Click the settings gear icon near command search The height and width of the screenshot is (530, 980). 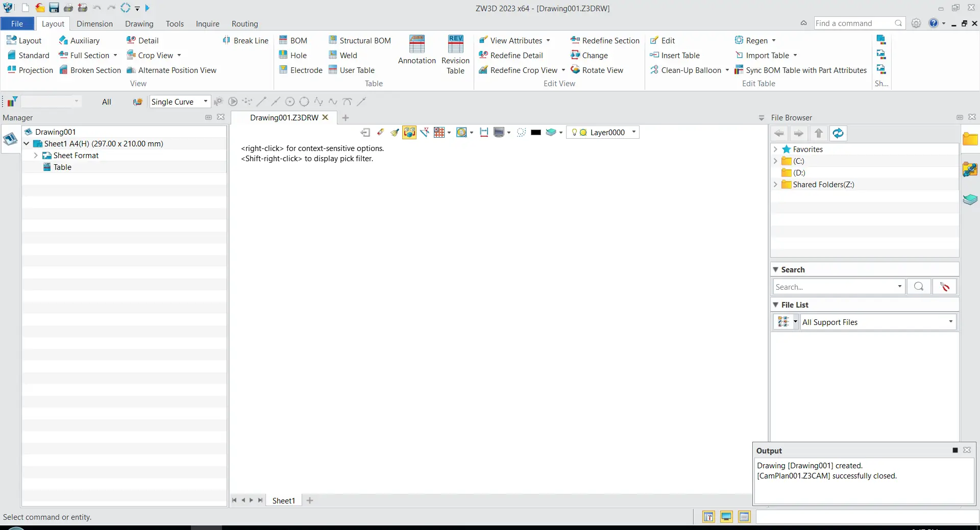click(916, 23)
